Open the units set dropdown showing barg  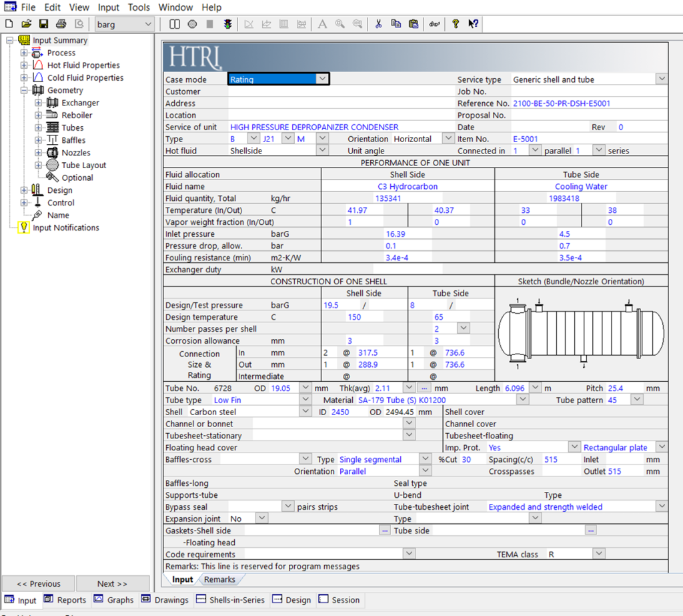tap(148, 24)
